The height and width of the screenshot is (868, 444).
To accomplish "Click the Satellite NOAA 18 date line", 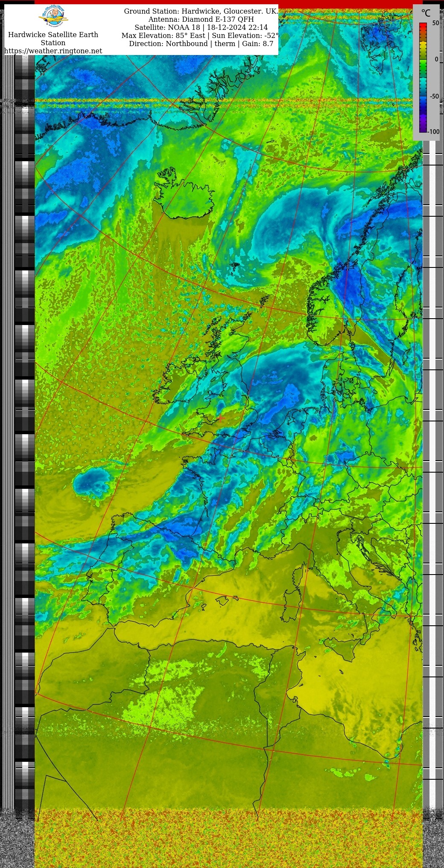I will [x=201, y=27].
